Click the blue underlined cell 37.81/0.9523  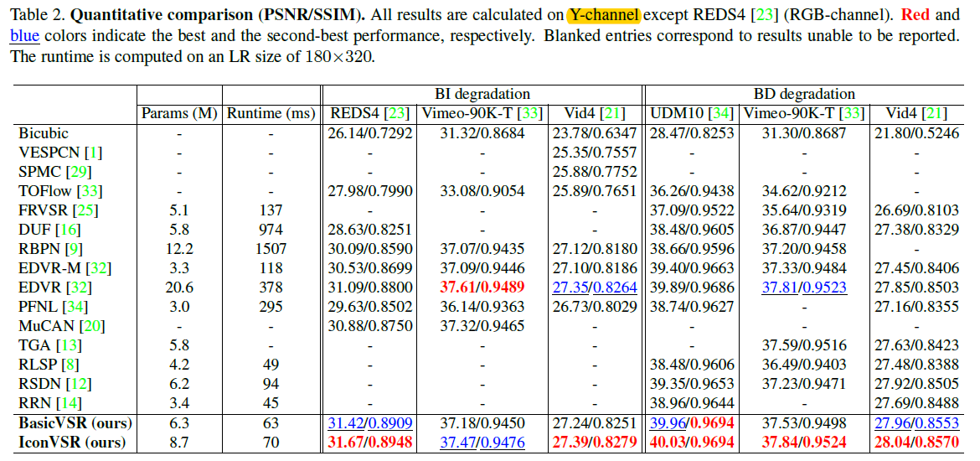point(803,287)
